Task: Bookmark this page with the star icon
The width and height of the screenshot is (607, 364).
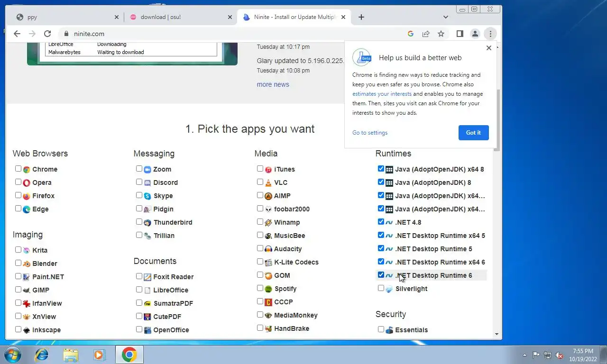Action: point(441,34)
